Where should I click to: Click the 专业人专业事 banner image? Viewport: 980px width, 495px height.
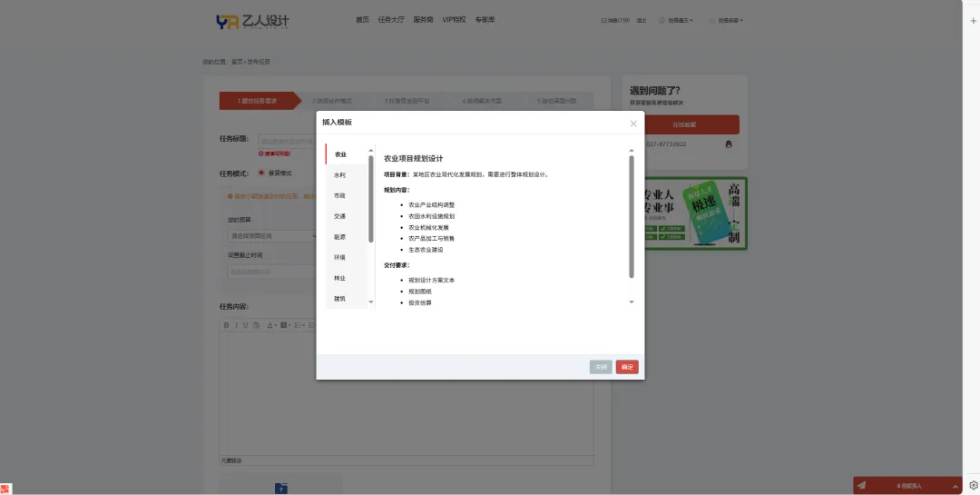694,213
